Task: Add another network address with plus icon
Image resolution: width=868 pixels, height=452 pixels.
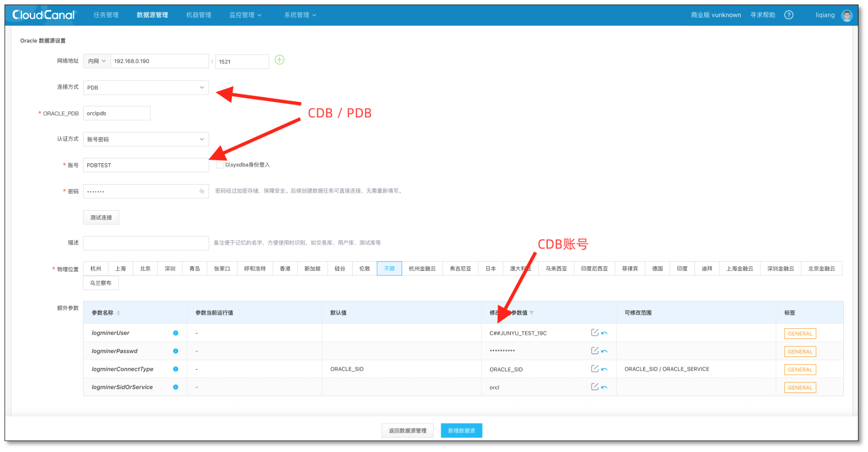Action: tap(280, 60)
